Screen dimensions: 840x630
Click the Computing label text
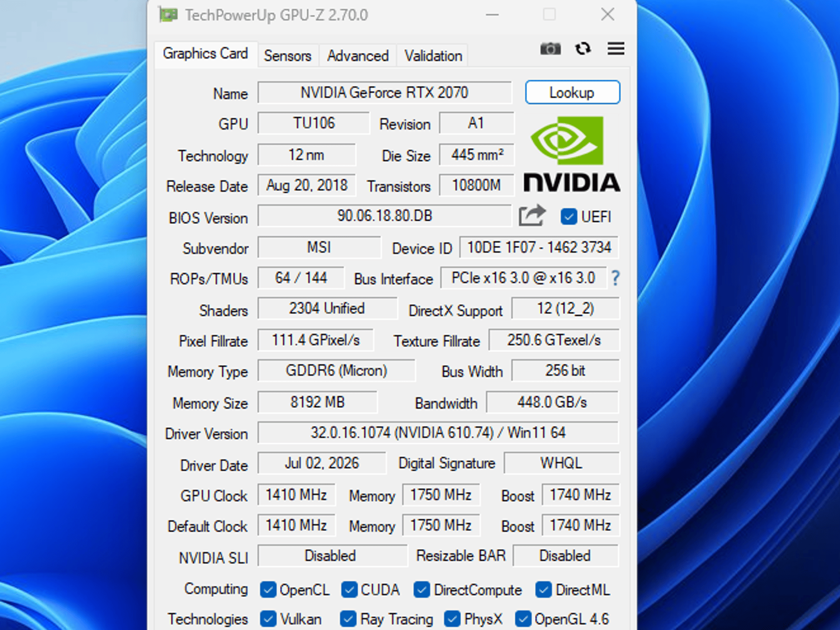[x=216, y=589]
